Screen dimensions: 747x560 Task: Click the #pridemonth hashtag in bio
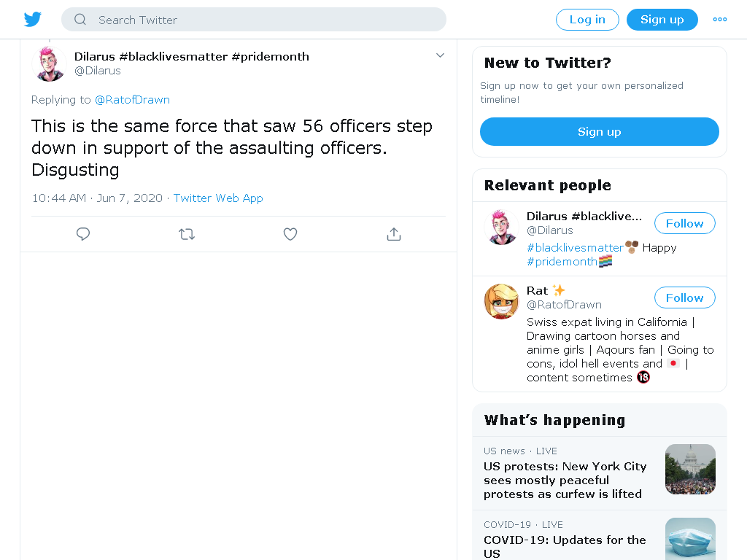click(x=562, y=262)
